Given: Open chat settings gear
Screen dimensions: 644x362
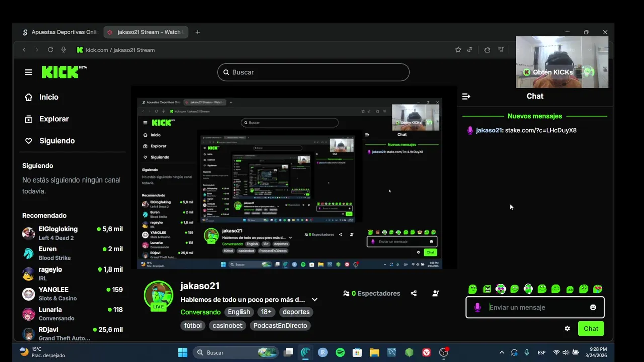Looking at the screenshot, I should 567,329.
